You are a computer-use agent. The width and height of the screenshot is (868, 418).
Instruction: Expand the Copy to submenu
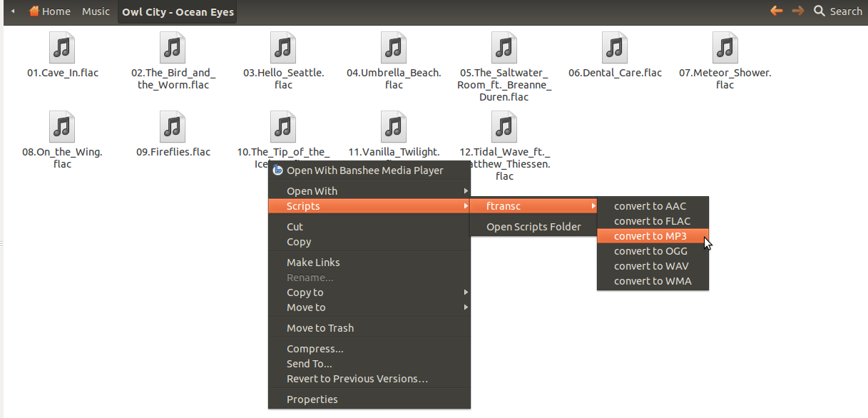(369, 292)
